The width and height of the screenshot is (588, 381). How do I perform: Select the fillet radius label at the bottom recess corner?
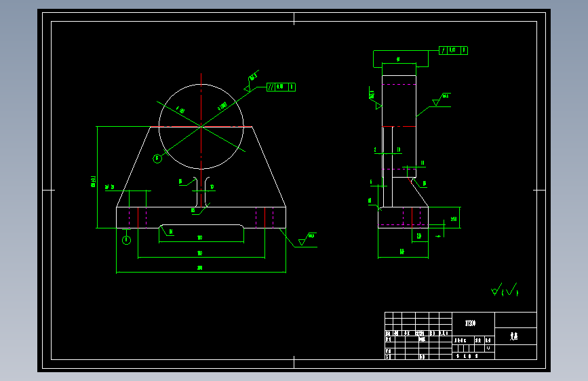point(171,232)
